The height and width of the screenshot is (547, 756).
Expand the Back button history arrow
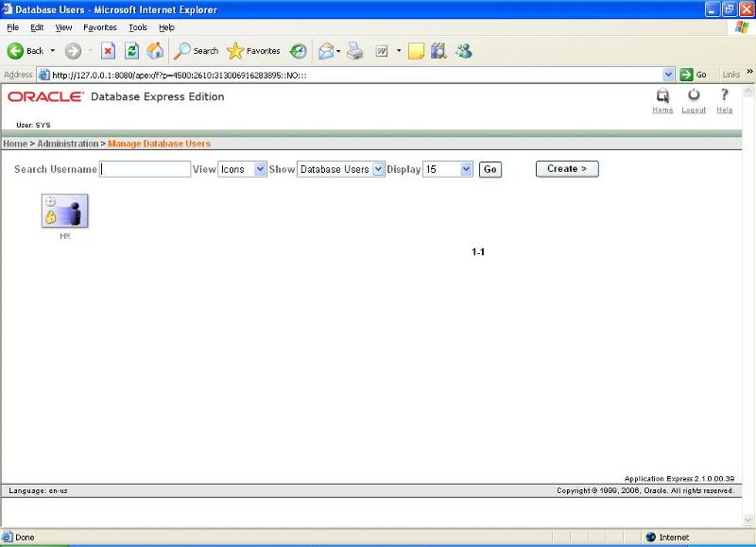point(53,51)
